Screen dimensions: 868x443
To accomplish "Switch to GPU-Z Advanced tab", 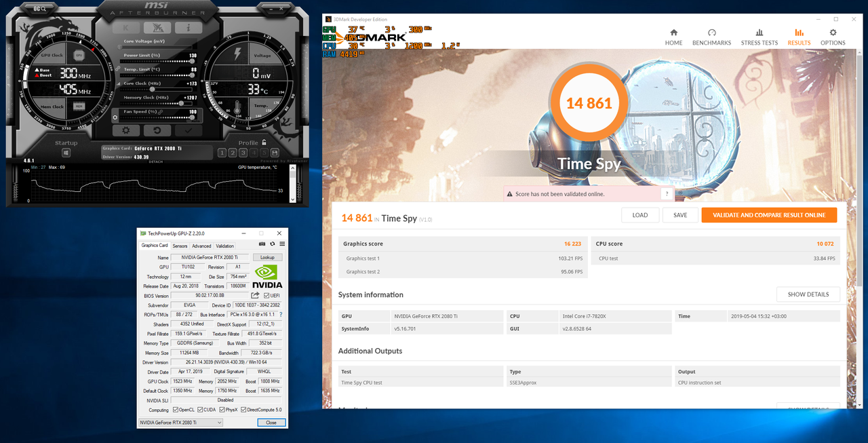I will coord(201,246).
